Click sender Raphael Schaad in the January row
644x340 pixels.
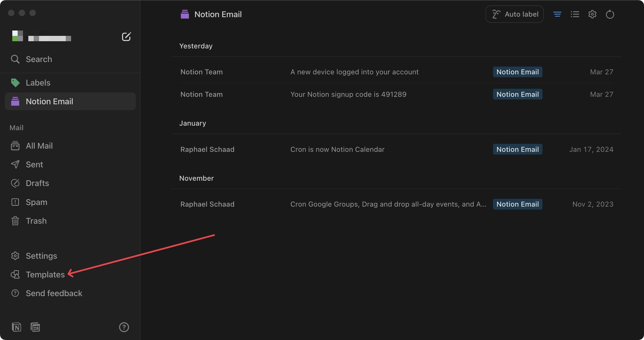click(x=207, y=149)
